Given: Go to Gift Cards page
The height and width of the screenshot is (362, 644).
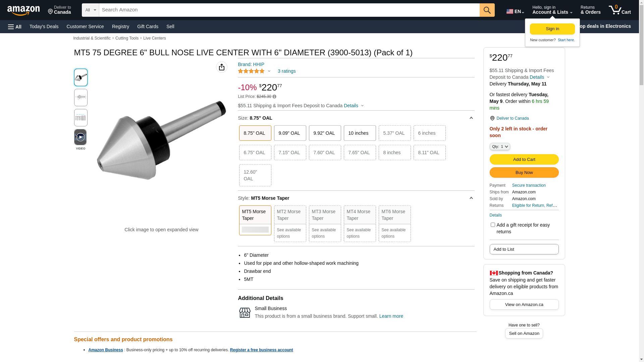Looking at the screenshot, I should (148, 26).
